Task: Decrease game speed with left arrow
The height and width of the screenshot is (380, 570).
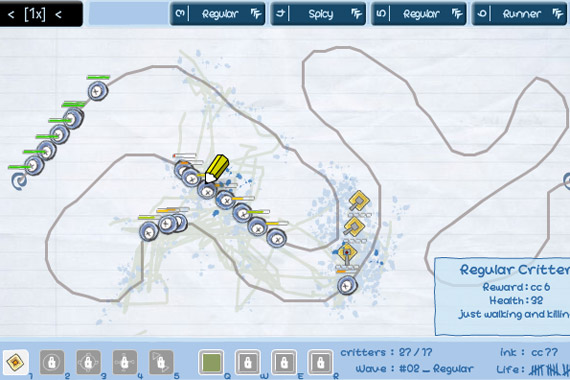Action: (11, 15)
